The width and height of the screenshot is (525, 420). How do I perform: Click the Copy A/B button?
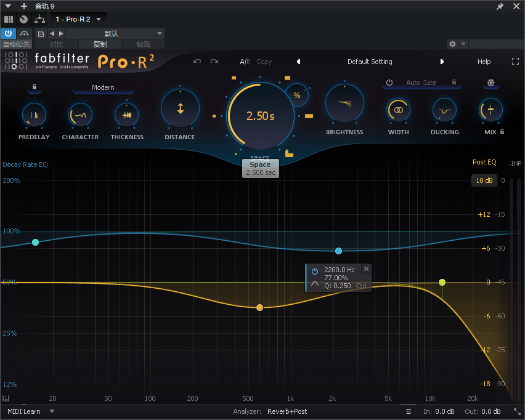[x=264, y=62]
